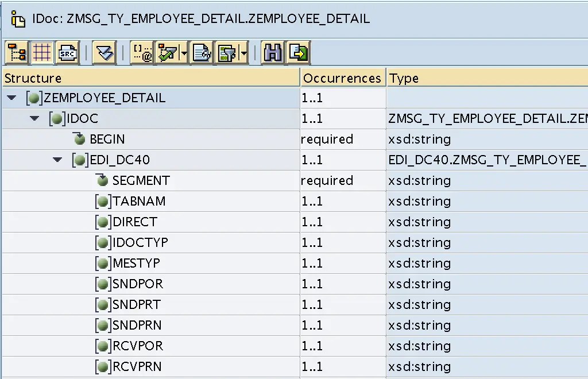Click the sort/filter toolbar icon
Screen dimensions: 588x379
[105, 52]
